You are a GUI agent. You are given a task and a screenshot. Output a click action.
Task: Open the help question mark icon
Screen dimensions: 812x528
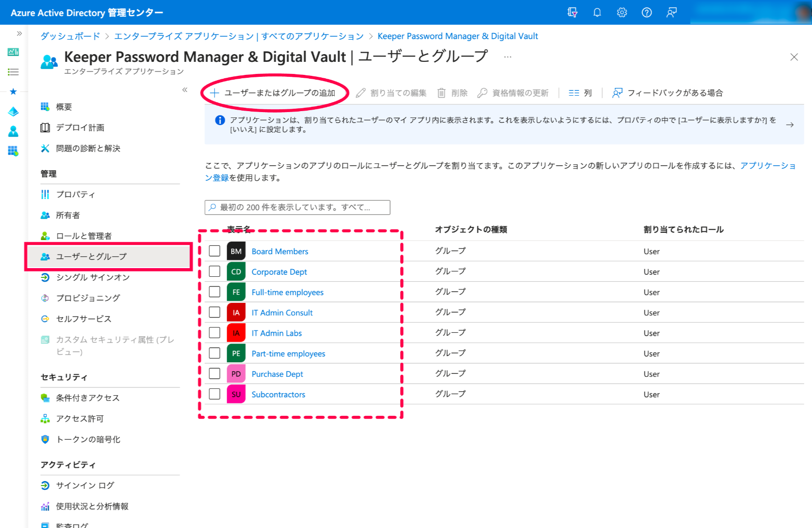(x=646, y=13)
